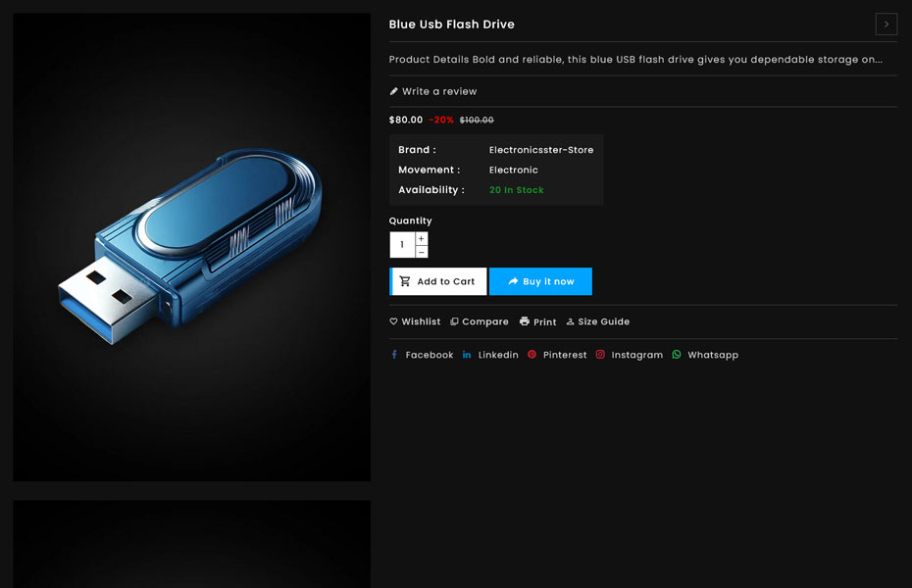Click the Blue Usb Flash Drive title

451,24
